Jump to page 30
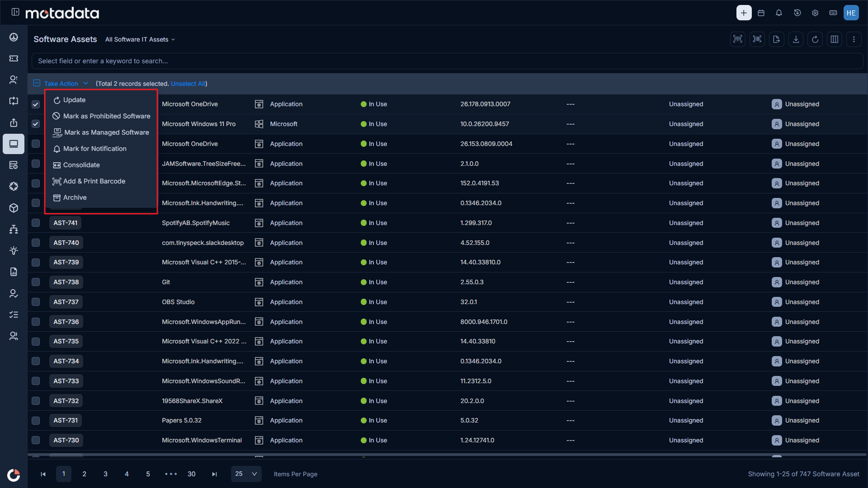The image size is (868, 488). (x=192, y=474)
